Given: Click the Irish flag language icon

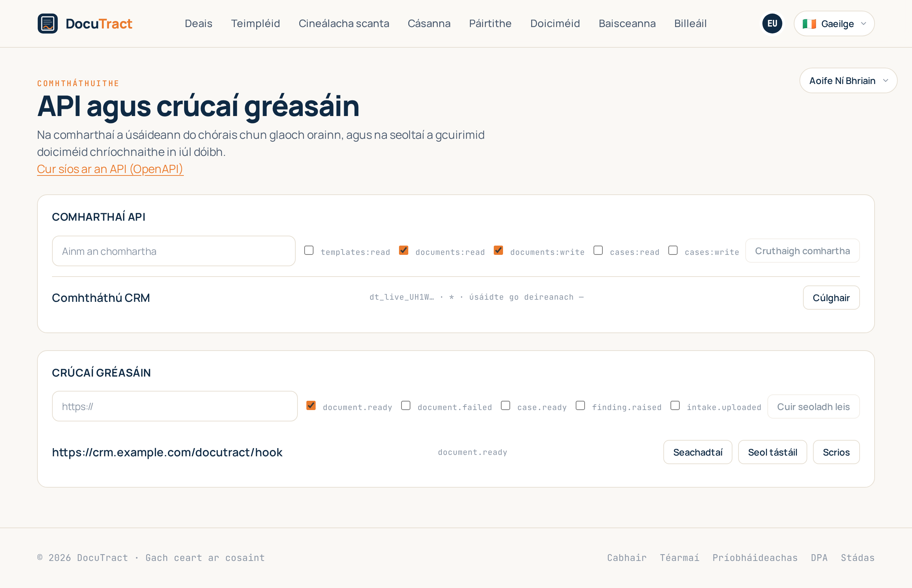Looking at the screenshot, I should pyautogui.click(x=809, y=24).
